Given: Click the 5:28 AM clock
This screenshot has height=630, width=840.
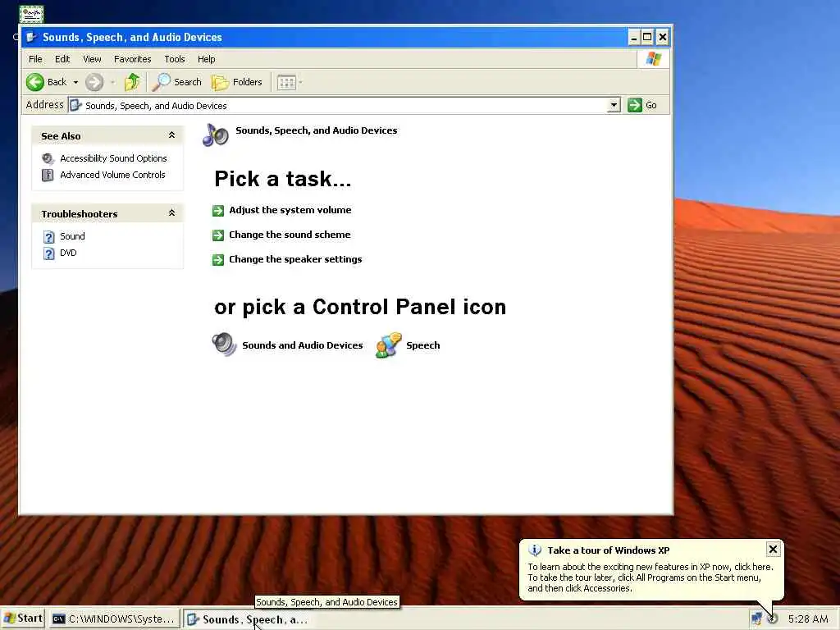Looking at the screenshot, I should [808, 619].
